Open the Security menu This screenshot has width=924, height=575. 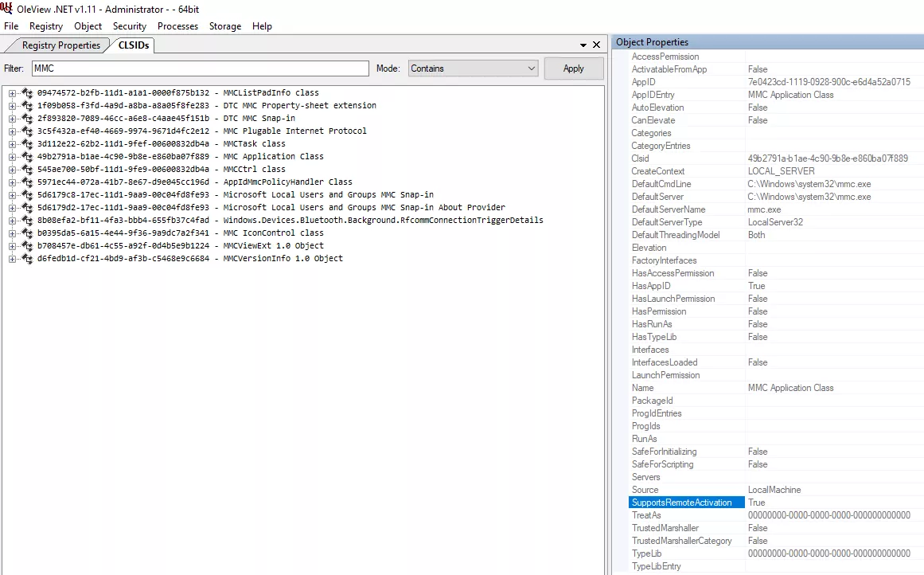pyautogui.click(x=130, y=26)
